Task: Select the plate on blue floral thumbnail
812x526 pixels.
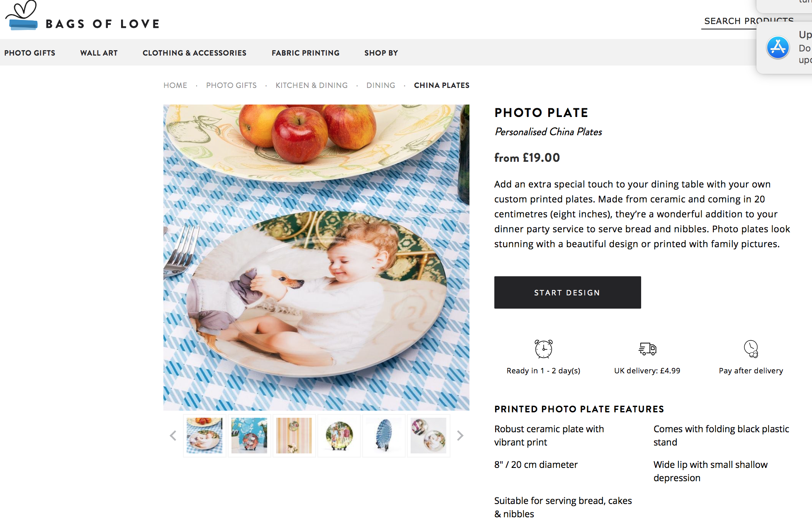Action: coord(249,436)
